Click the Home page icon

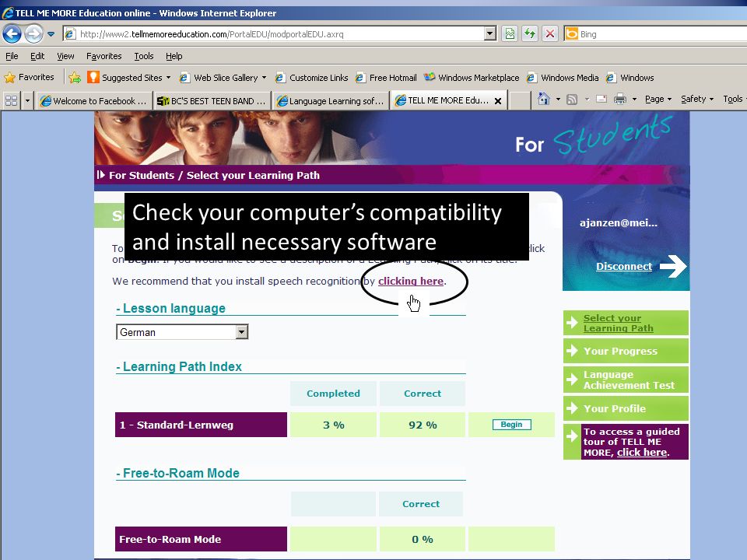[x=544, y=99]
